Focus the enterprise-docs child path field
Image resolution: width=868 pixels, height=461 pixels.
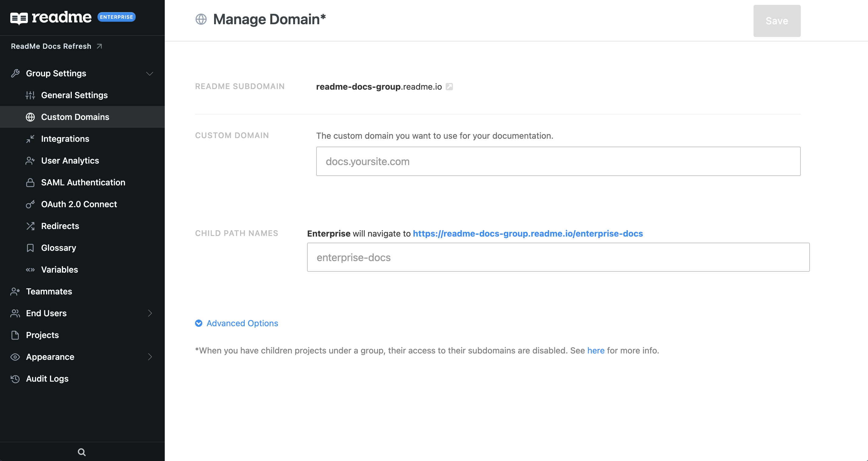click(558, 257)
